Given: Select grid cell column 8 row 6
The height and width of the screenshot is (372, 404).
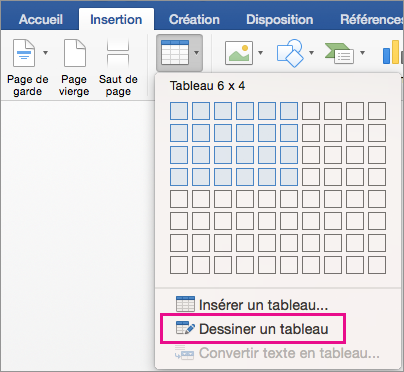Looking at the screenshot, I should pos(333,221).
